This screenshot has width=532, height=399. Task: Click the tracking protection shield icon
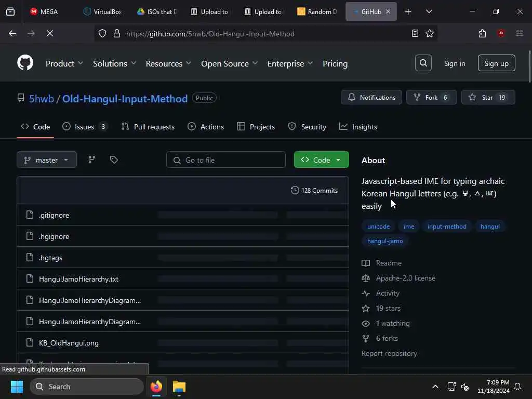point(102,33)
